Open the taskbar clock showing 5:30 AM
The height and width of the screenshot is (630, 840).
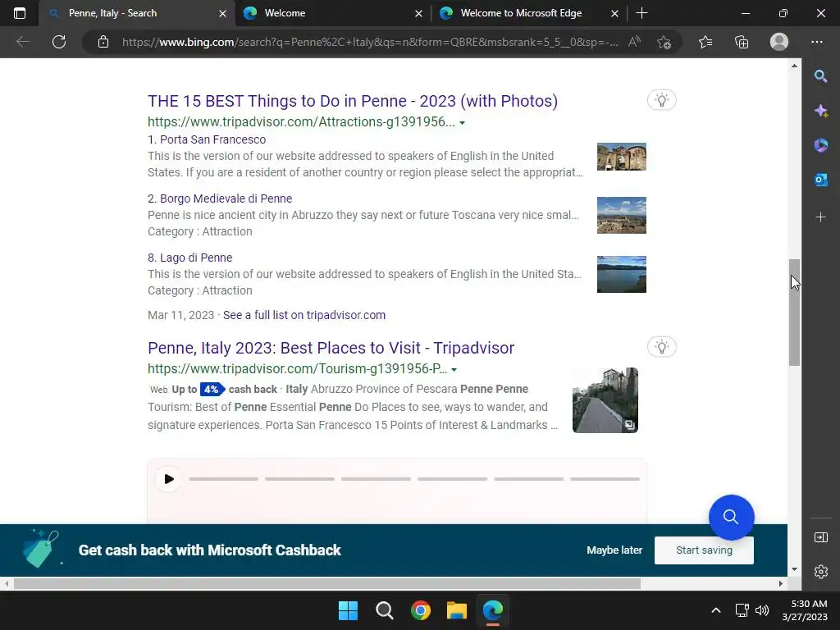coord(805,610)
